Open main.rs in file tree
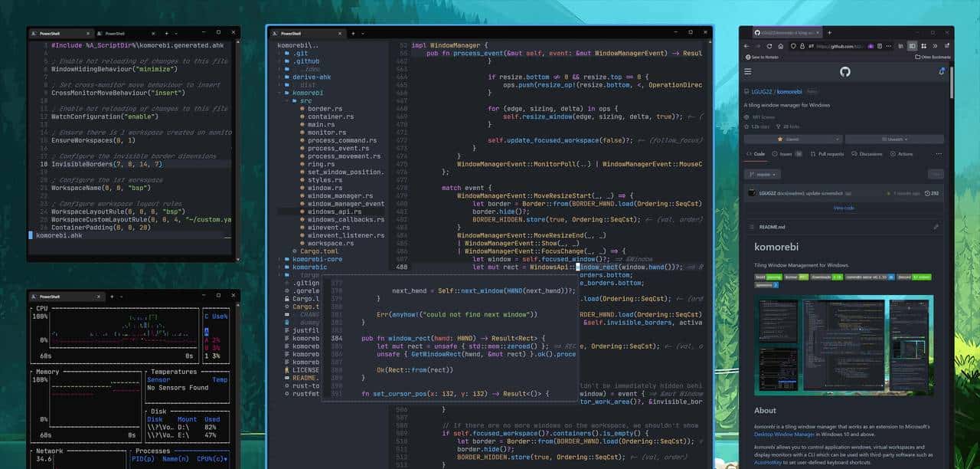 (x=321, y=125)
